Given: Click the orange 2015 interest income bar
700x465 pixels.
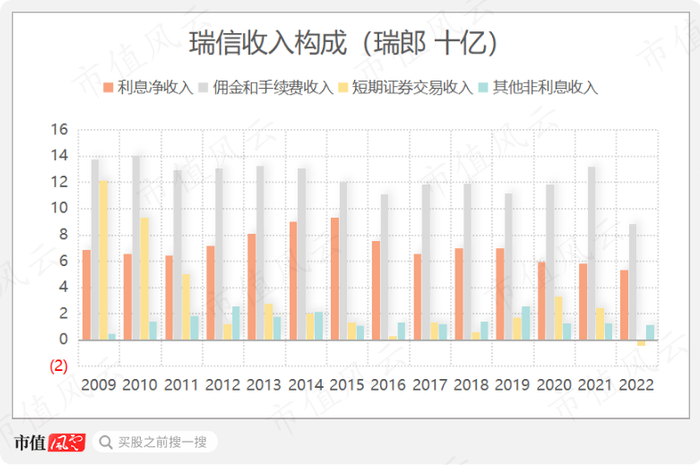Looking at the screenshot, I should coord(335,279).
